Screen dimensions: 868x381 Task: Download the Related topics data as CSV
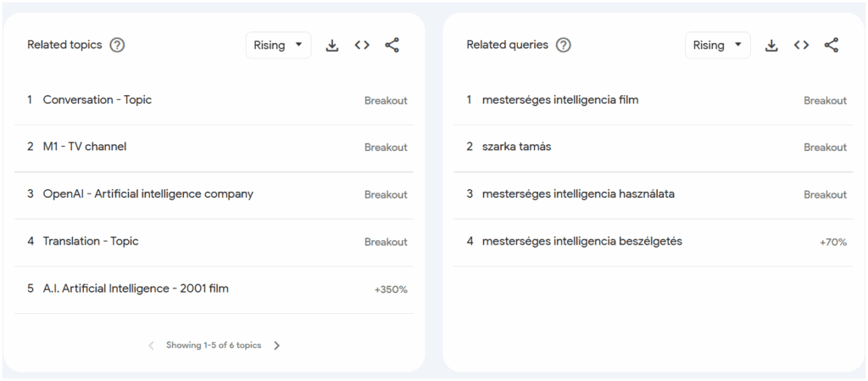pyautogui.click(x=332, y=46)
